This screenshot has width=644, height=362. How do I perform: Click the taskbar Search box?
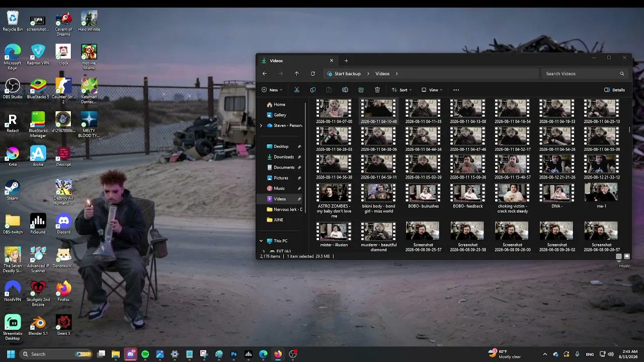pos(56,354)
